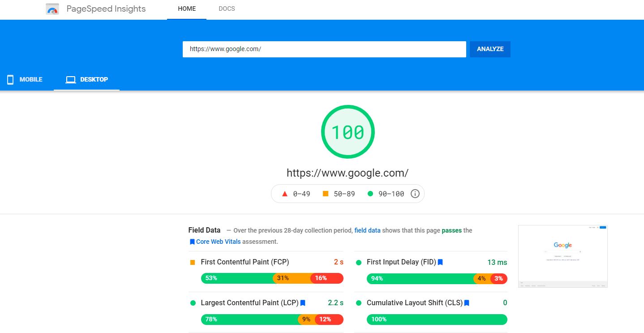Viewport: 644px width, 333px height.
Task: Click the Cumulative Layout Shift (CLS) label
Action: pyautogui.click(x=415, y=303)
